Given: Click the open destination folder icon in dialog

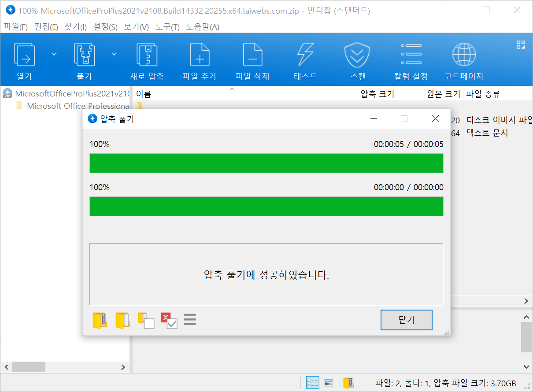Looking at the screenshot, I should click(122, 320).
